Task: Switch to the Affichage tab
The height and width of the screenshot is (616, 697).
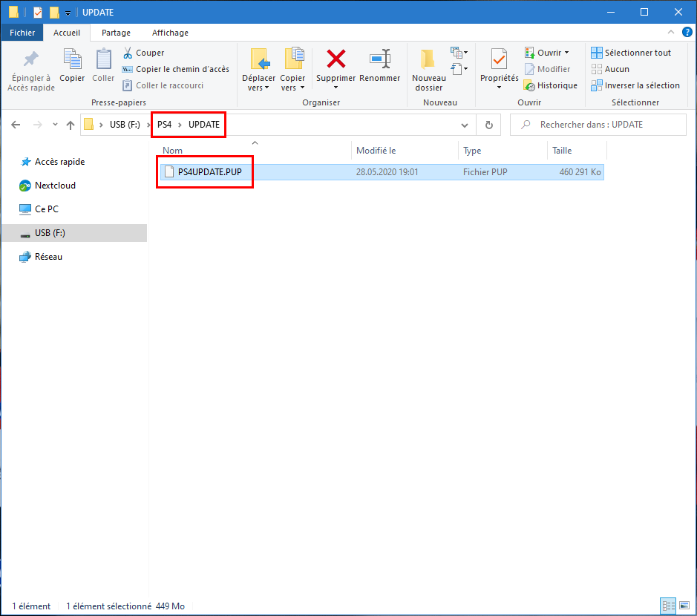Action: (170, 33)
